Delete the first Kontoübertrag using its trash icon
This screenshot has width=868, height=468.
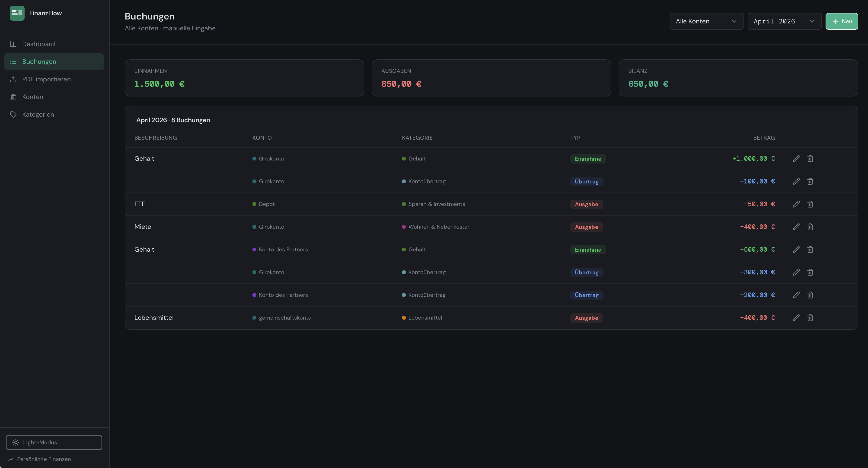(x=810, y=181)
